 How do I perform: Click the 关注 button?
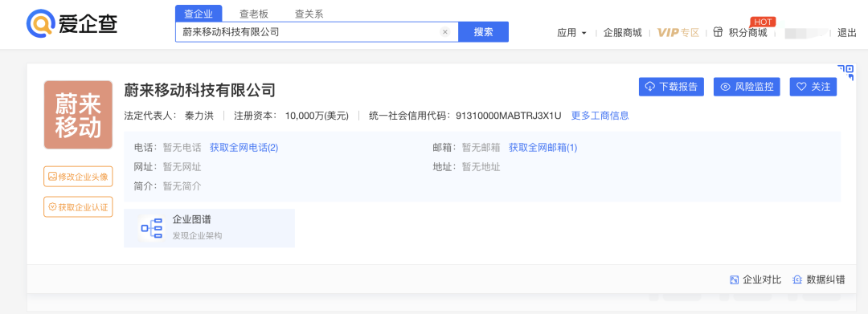(x=813, y=87)
